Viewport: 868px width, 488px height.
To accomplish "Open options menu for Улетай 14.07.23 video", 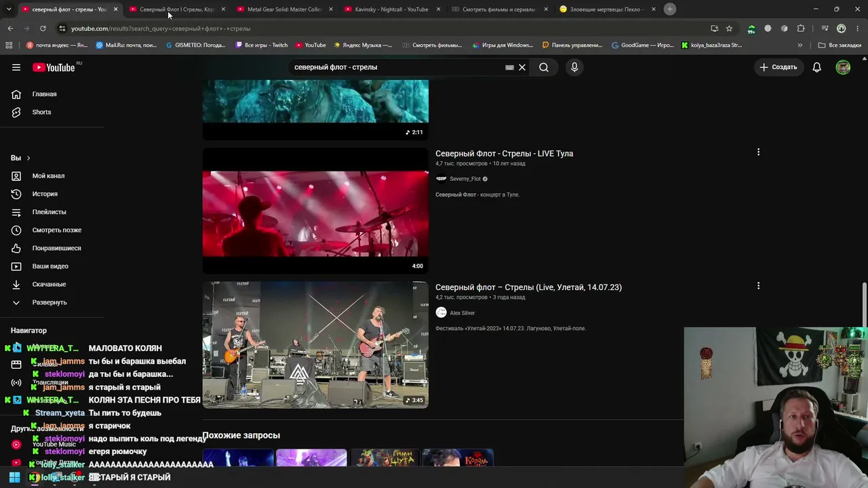I will pos(758,286).
